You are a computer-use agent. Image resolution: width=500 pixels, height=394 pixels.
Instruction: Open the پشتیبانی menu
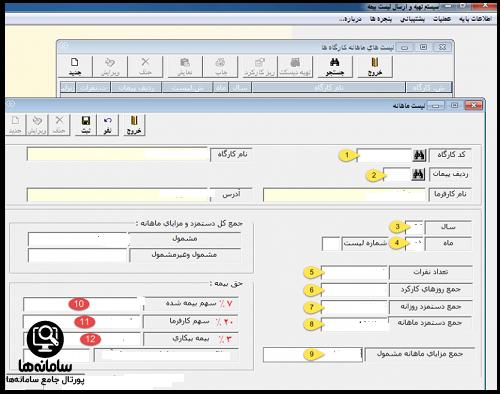coord(412,19)
